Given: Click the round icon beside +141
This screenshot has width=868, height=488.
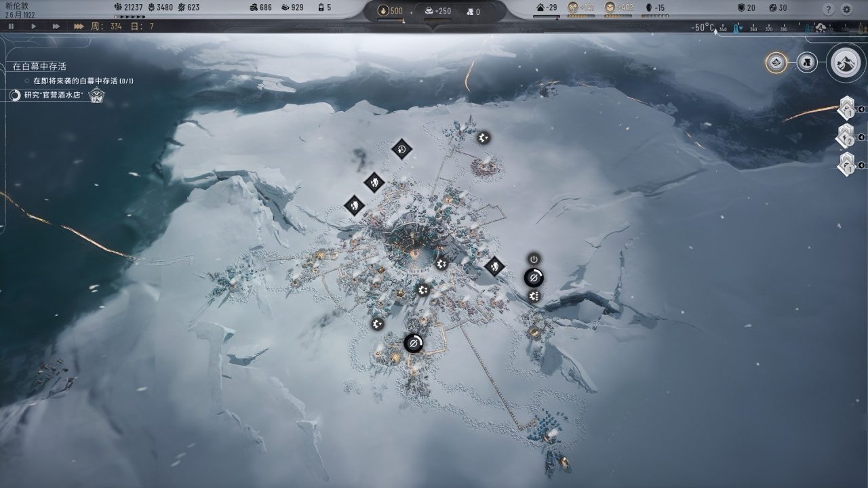Looking at the screenshot, I should click(573, 8).
